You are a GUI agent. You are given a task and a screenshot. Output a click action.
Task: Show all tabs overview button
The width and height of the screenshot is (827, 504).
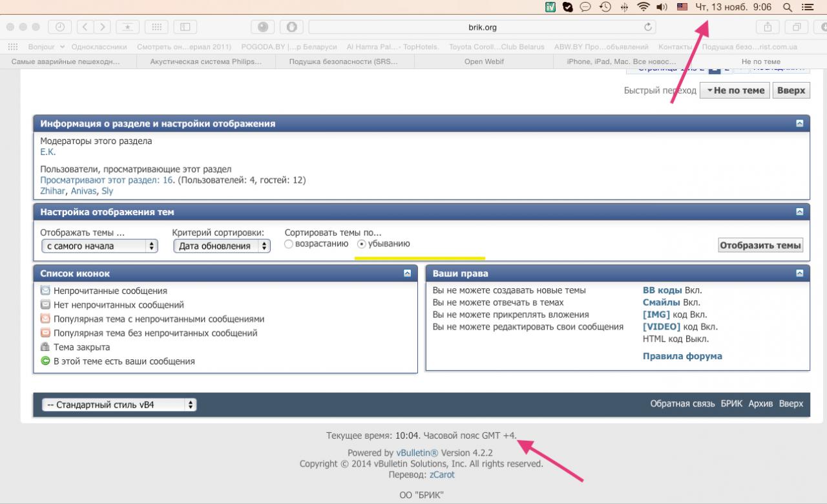[797, 27]
